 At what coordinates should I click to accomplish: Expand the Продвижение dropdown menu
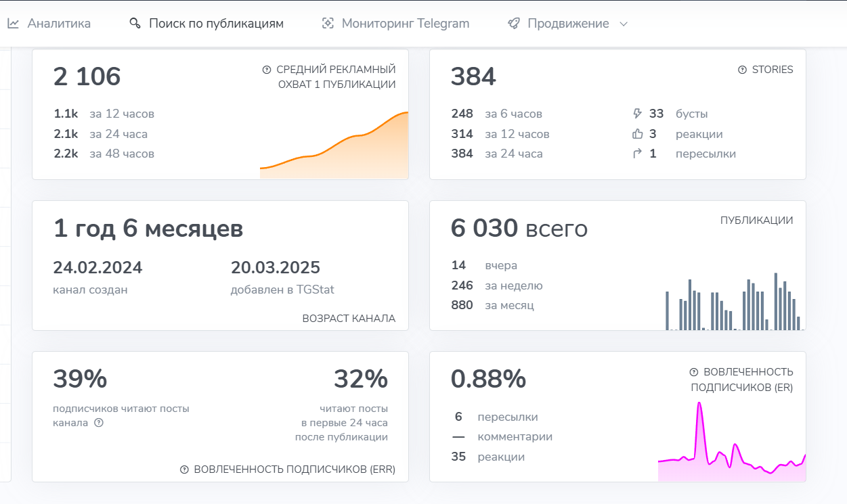568,24
